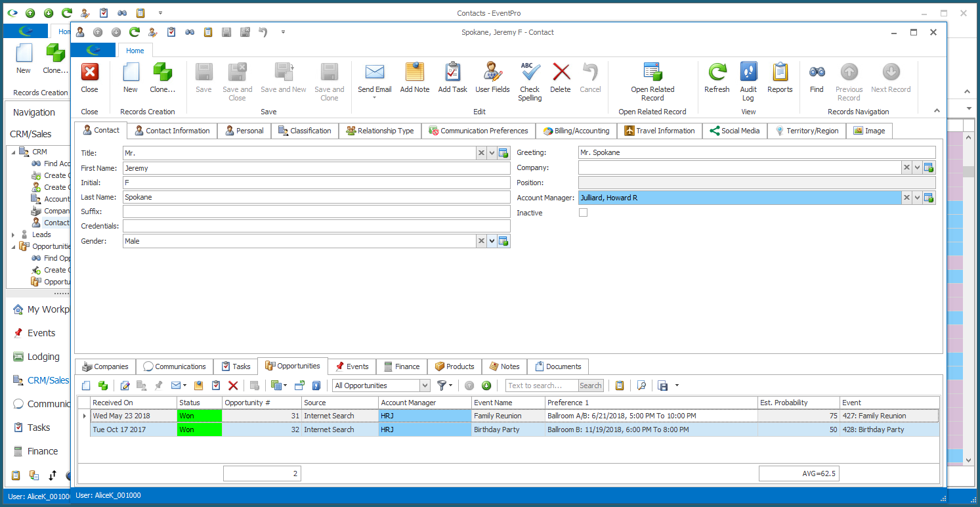Click the magnifier preview icon in Opportunities toolbar
Screen dimensions: 980x507
[x=642, y=386]
